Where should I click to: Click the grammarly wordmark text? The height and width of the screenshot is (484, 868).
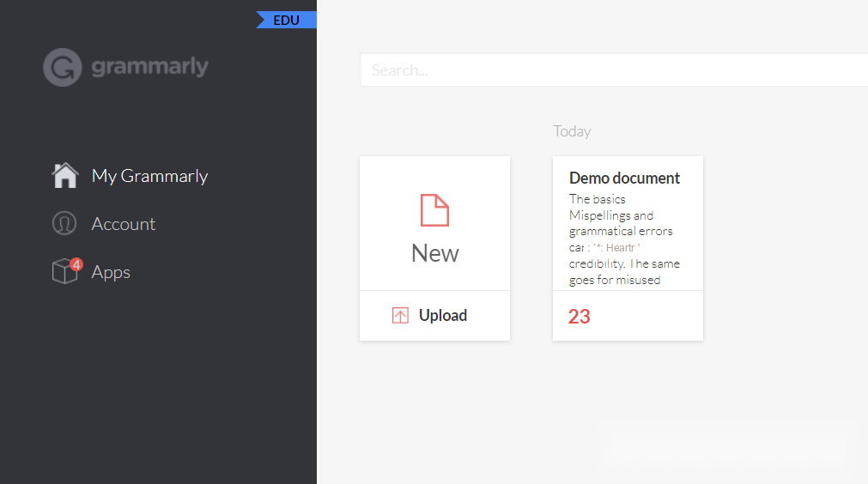coord(149,67)
